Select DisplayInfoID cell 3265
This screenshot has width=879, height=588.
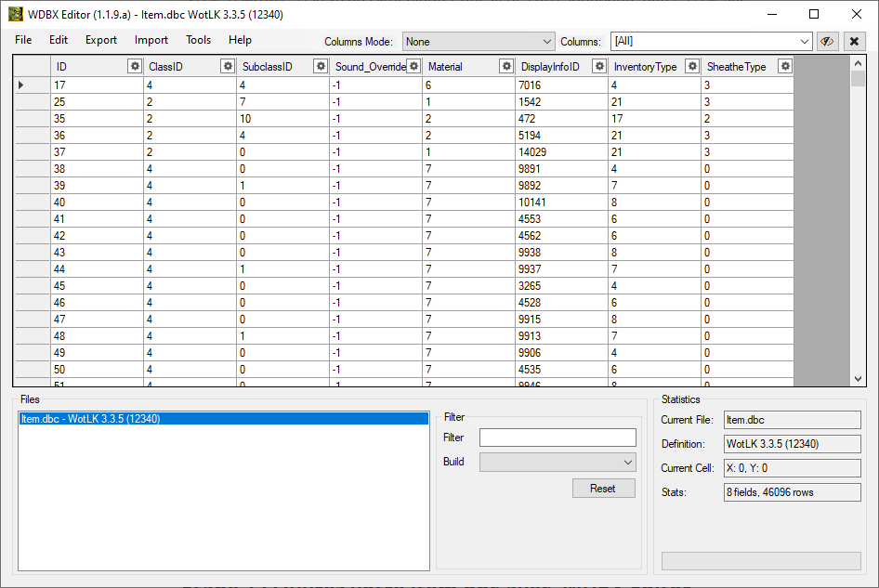pyautogui.click(x=562, y=286)
